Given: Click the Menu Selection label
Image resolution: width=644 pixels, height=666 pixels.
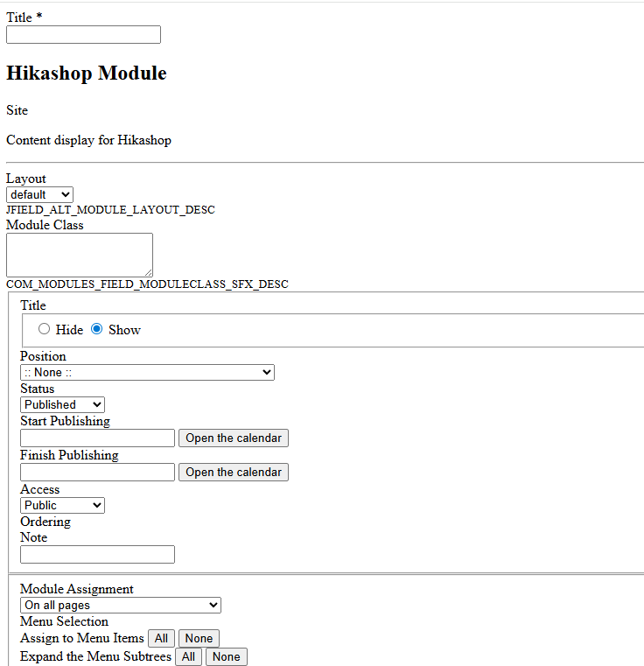Looking at the screenshot, I should pos(64,621).
